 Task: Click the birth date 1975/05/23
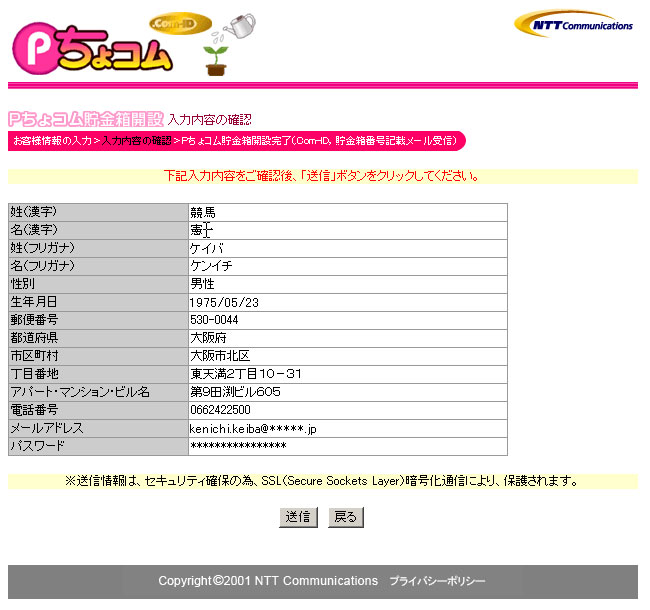pyautogui.click(x=224, y=303)
